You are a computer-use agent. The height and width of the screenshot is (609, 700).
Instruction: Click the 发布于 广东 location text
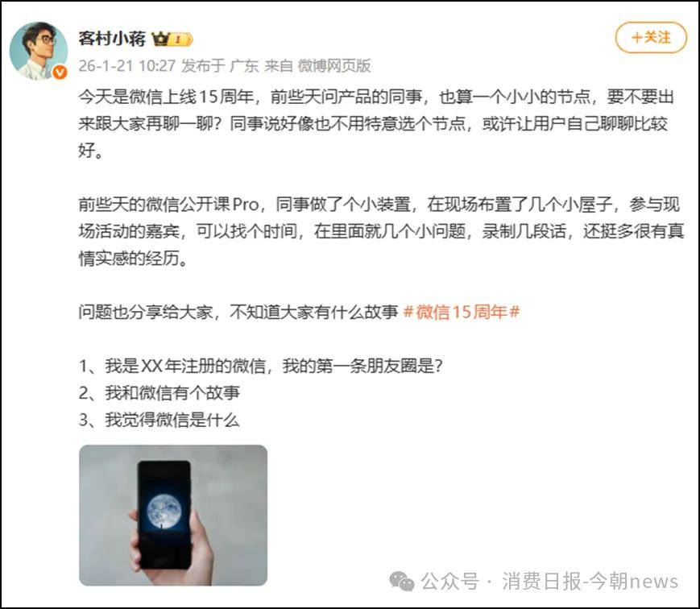click(220, 65)
